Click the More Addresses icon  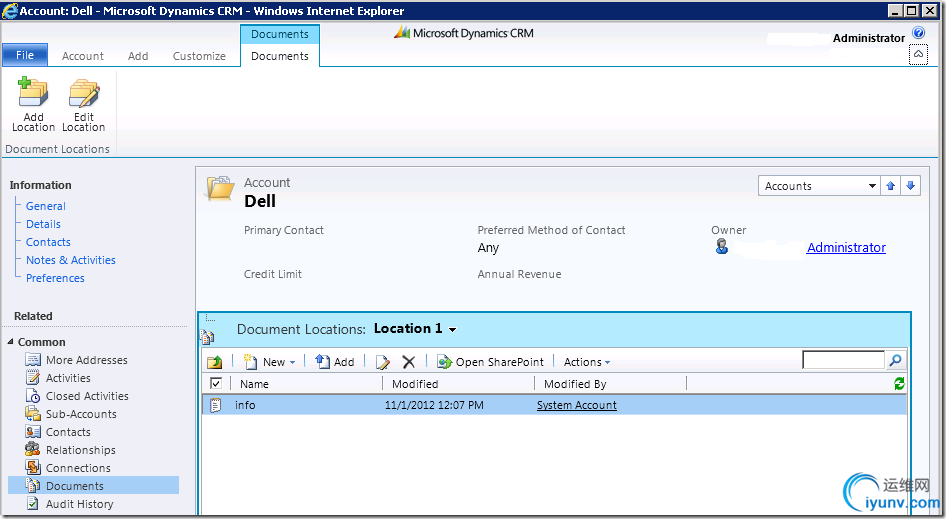pyautogui.click(x=33, y=360)
